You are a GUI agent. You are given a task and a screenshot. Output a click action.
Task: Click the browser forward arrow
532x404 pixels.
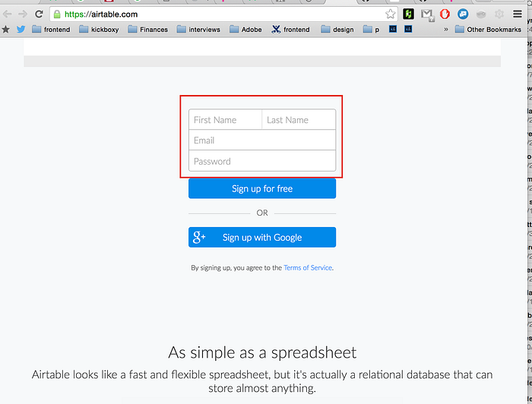click(x=22, y=14)
